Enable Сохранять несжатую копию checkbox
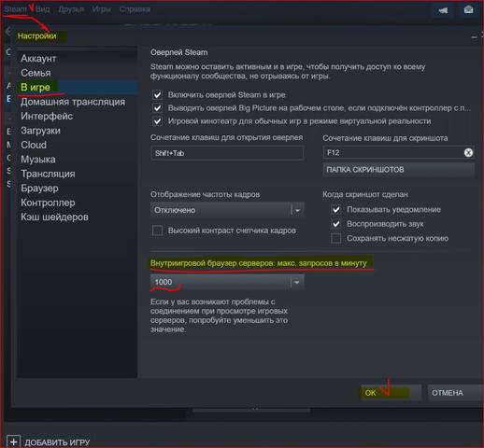The width and height of the screenshot is (484, 448). tap(336, 238)
